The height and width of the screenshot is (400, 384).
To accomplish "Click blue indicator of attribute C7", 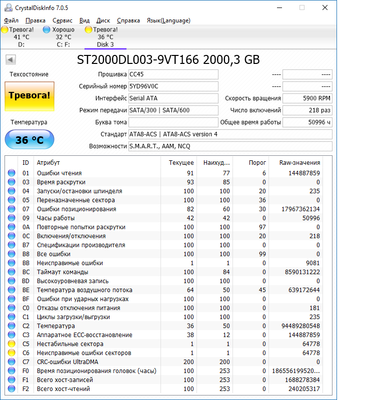I will (11, 362).
